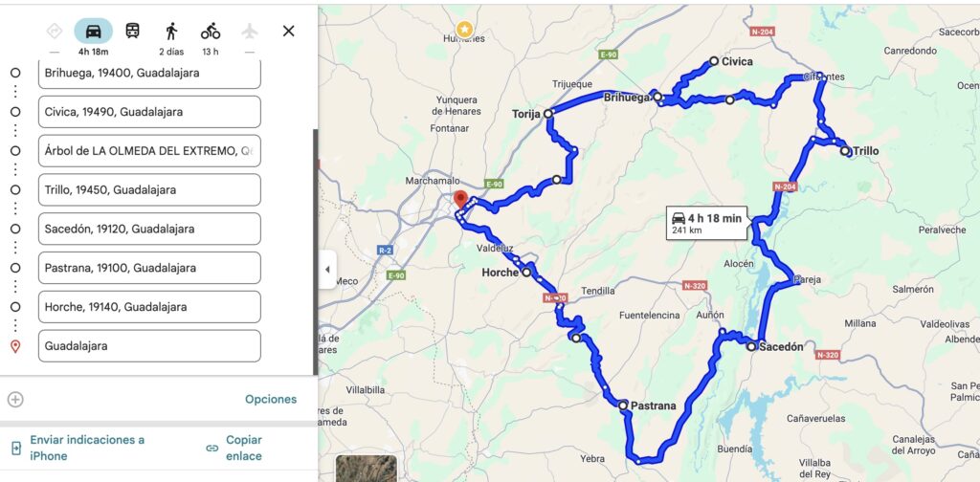Select the Guadalajara destination field
This screenshot has height=482, width=980.
point(149,346)
